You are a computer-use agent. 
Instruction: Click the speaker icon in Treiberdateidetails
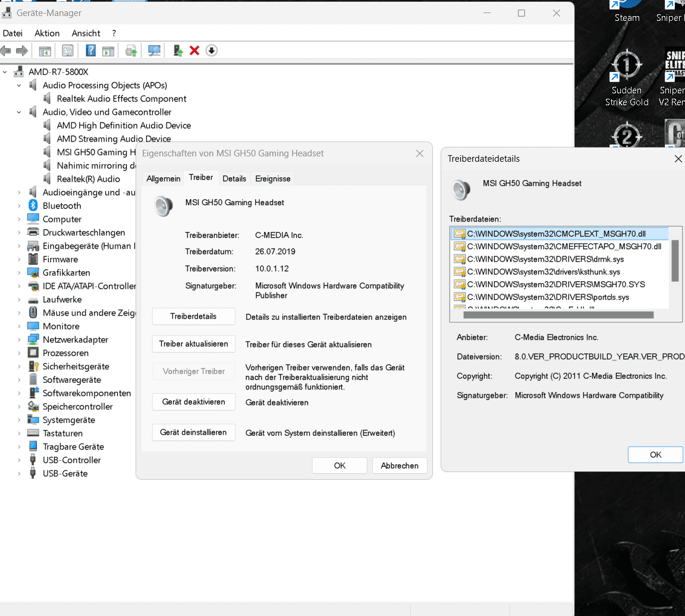click(x=461, y=190)
